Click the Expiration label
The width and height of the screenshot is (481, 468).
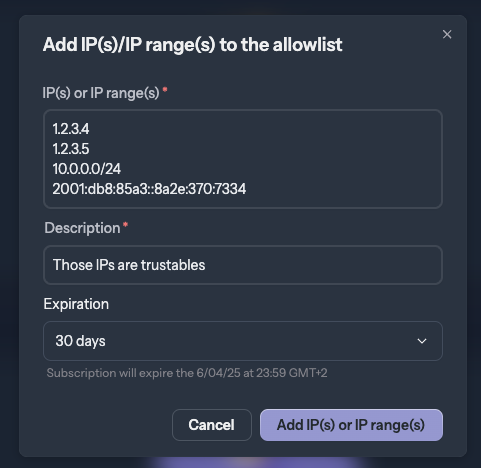(x=76, y=304)
